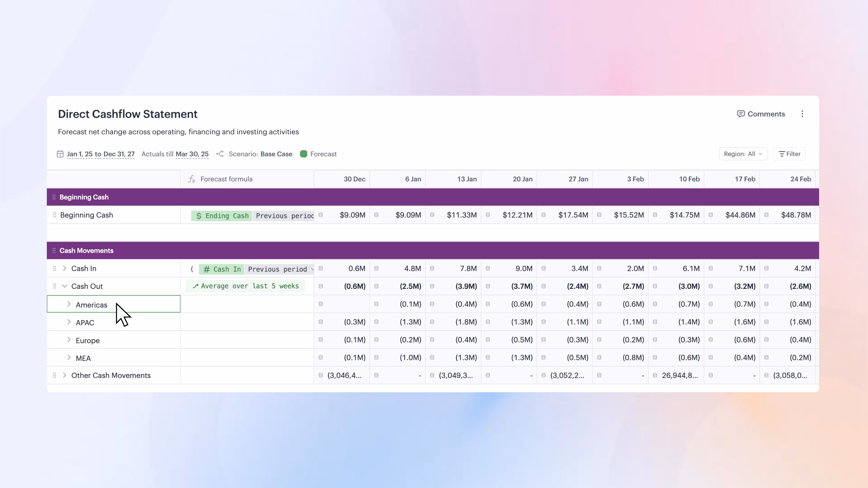Click the calendar date range icon
This screenshot has height=488, width=868.
pyautogui.click(x=60, y=154)
